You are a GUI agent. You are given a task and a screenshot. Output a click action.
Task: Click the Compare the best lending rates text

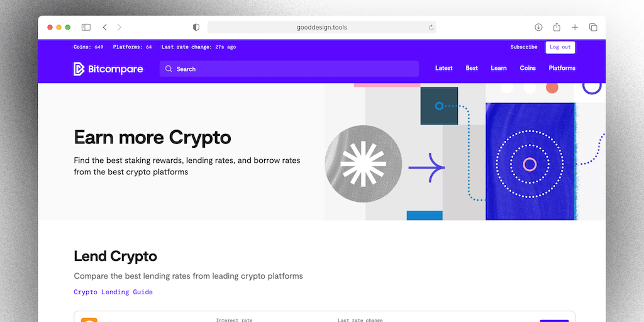point(189,276)
